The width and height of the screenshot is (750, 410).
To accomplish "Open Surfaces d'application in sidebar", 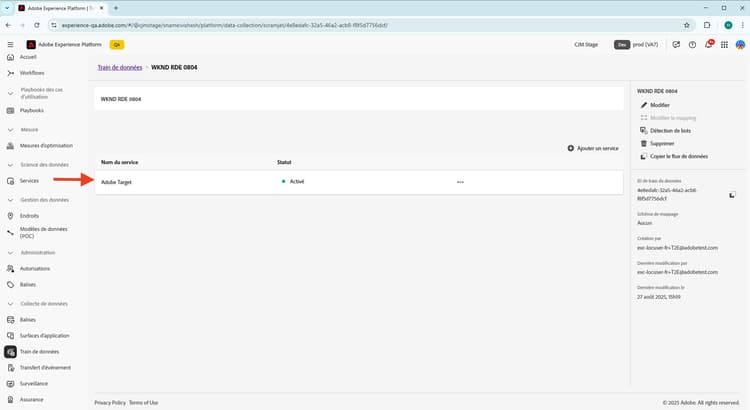I will (44, 336).
